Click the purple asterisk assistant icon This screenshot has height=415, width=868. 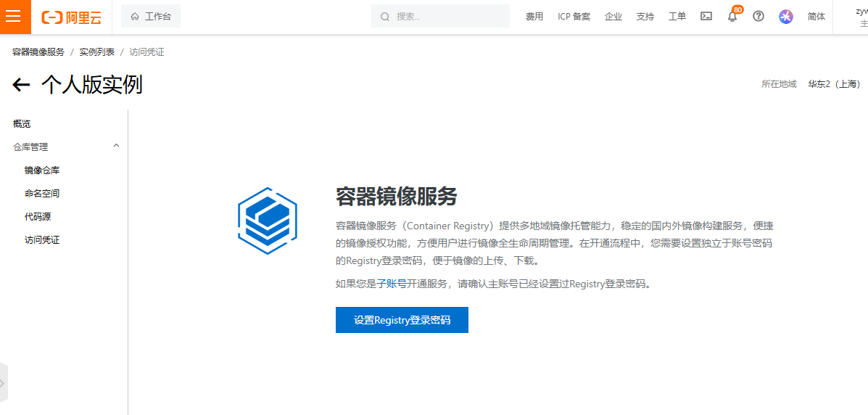point(786,17)
